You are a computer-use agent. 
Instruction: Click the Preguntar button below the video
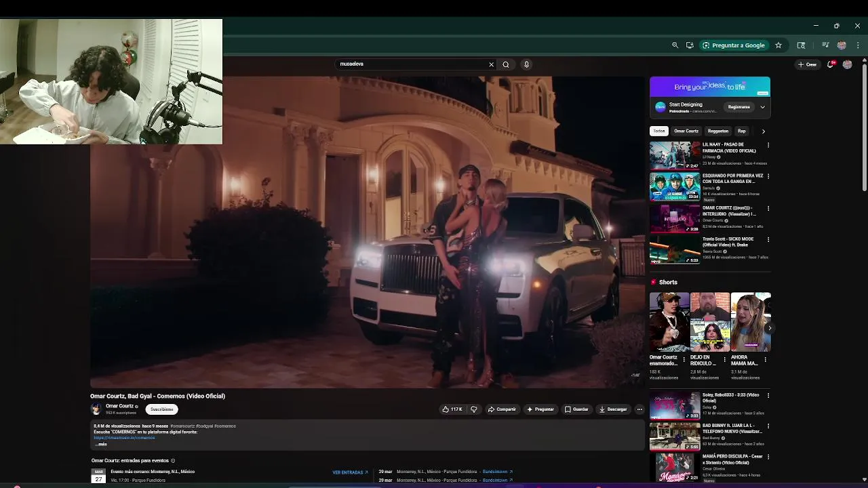tap(540, 409)
